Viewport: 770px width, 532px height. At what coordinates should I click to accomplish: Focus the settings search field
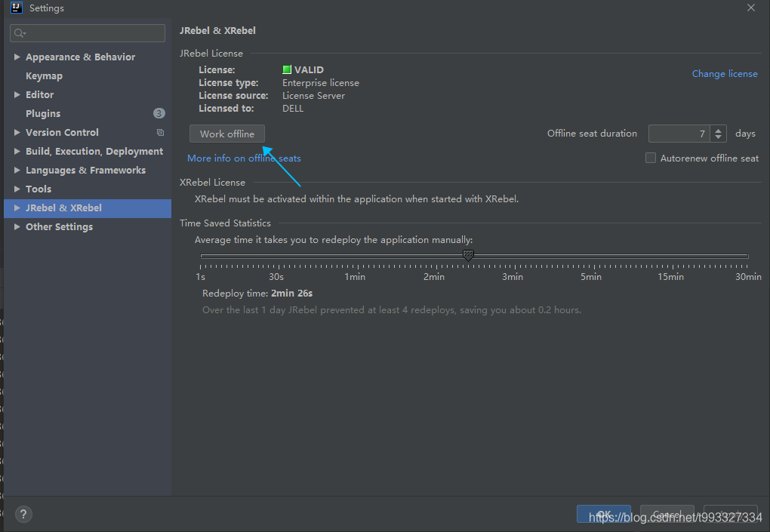(x=88, y=33)
